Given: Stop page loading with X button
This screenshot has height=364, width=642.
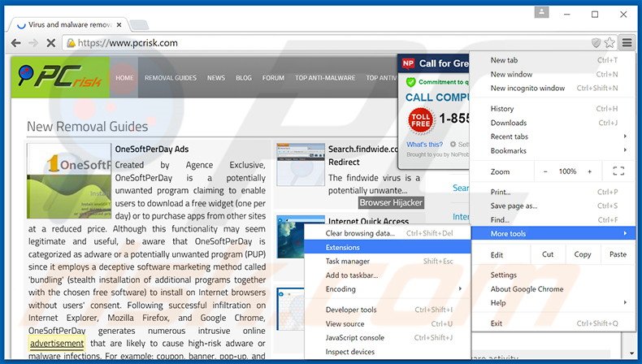Looking at the screenshot, I should [x=50, y=43].
